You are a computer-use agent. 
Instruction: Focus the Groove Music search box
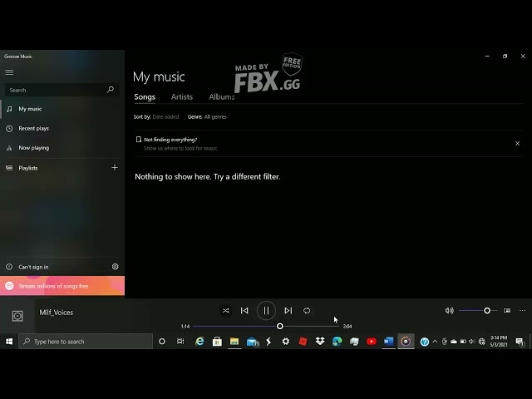click(x=62, y=90)
